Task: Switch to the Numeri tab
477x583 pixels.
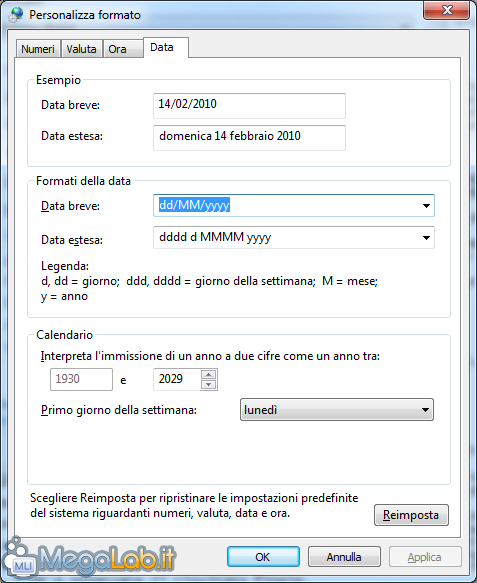Action: tap(38, 49)
